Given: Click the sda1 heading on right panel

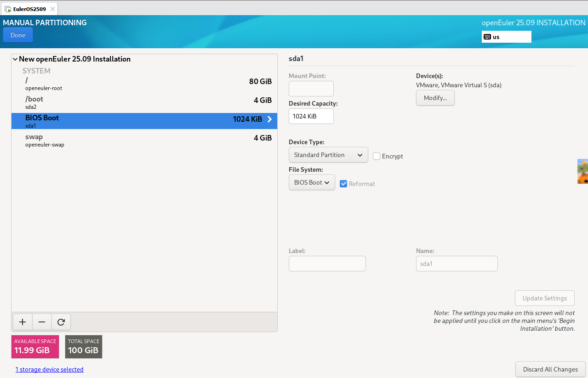Looking at the screenshot, I should coord(296,59).
